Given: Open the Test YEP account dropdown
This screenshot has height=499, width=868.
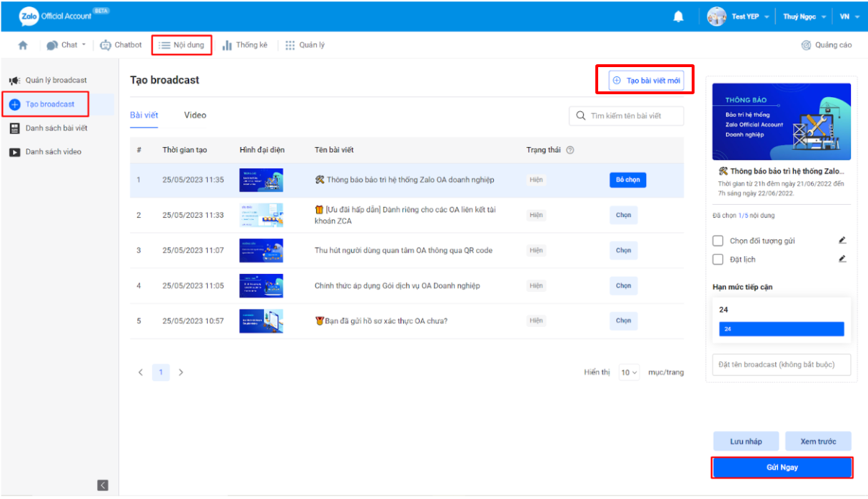Looking at the screenshot, I should [x=767, y=17].
